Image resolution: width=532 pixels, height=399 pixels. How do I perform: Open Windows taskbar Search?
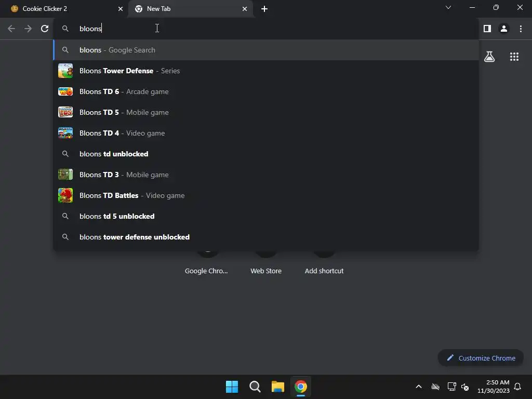pos(255,387)
